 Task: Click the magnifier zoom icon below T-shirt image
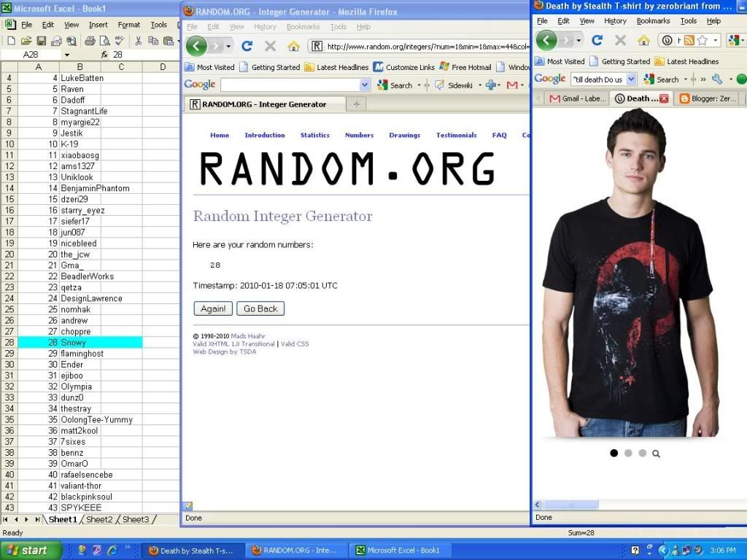(x=656, y=454)
